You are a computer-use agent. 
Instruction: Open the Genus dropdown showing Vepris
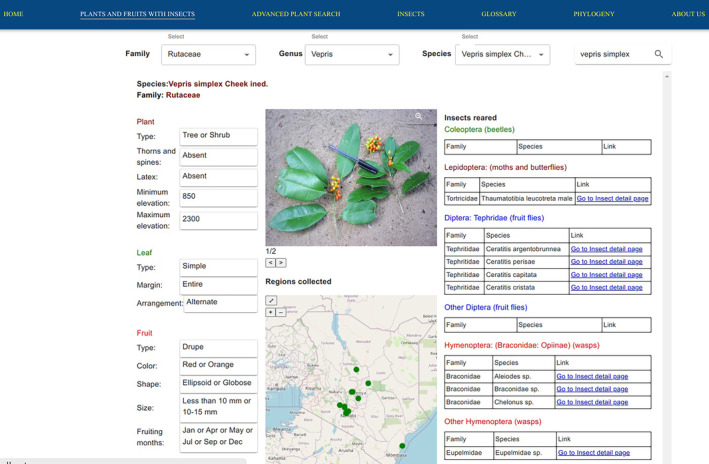[352, 54]
